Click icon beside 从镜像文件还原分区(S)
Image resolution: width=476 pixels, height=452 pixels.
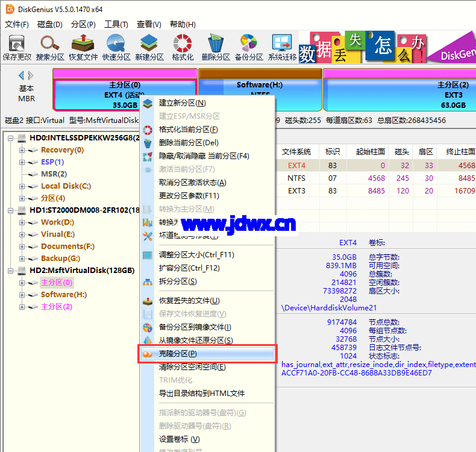coord(148,341)
